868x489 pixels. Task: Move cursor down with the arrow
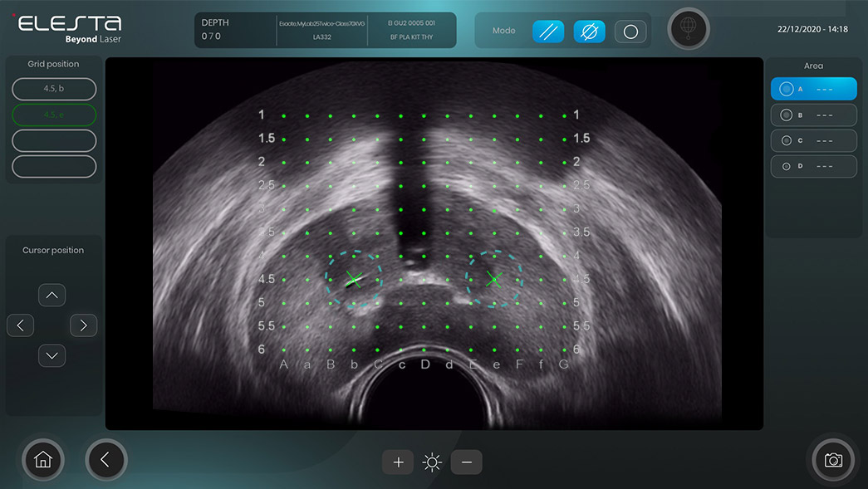pyautogui.click(x=51, y=355)
